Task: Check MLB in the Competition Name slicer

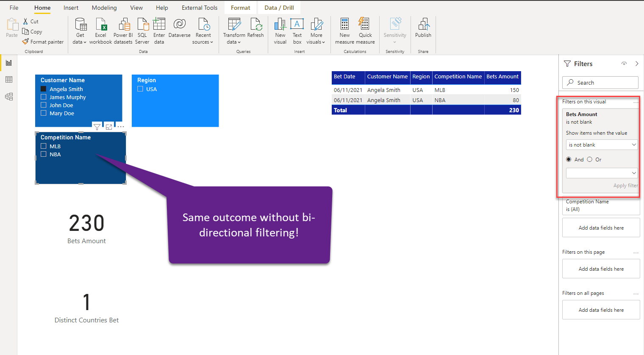Action: click(44, 146)
